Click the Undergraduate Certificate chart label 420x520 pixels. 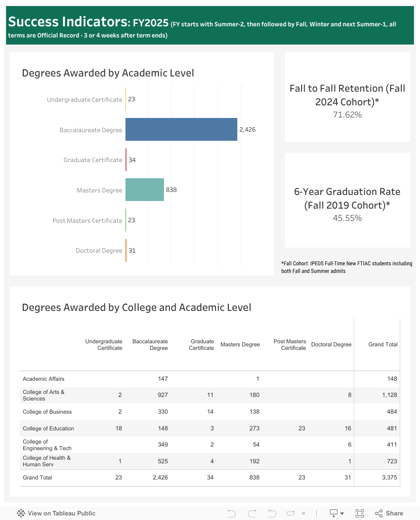[85, 100]
